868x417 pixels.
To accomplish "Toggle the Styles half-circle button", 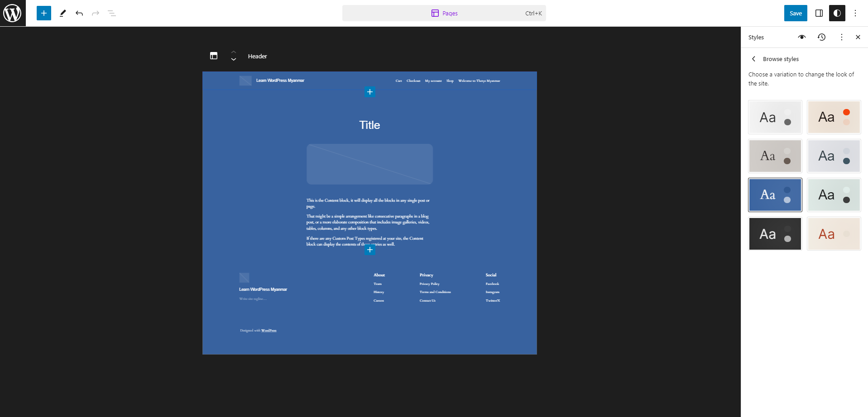I will 837,13.
